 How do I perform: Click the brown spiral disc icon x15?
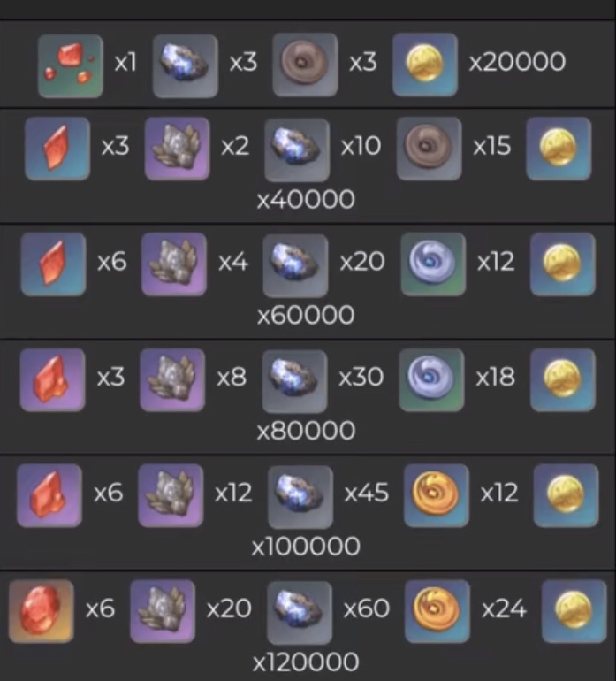(x=429, y=148)
